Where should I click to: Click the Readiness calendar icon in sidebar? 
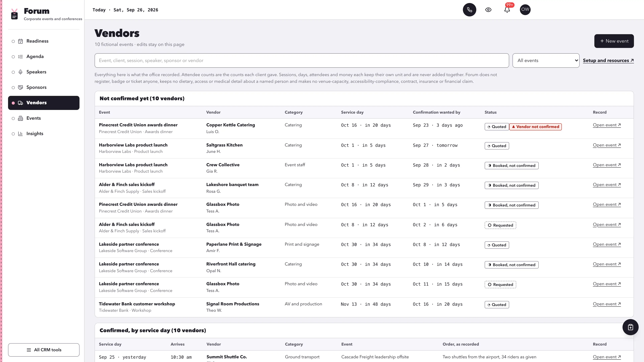tap(20, 41)
